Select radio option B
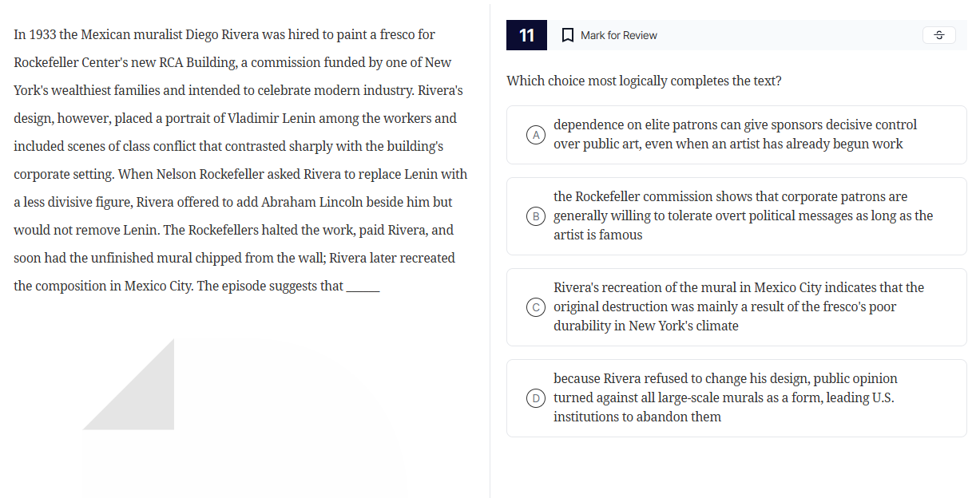This screenshot has height=498, width=980. [x=538, y=216]
